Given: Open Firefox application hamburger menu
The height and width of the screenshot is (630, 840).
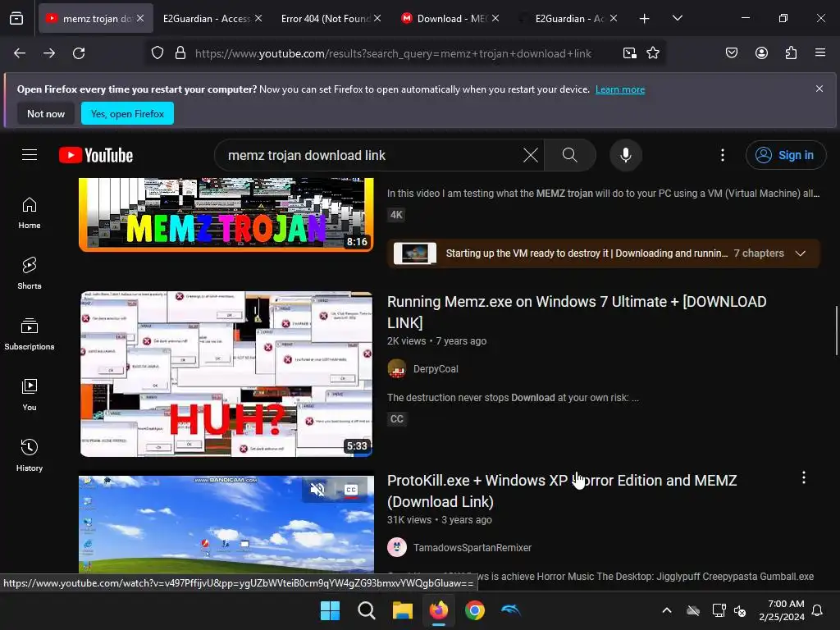Looking at the screenshot, I should coord(820,53).
